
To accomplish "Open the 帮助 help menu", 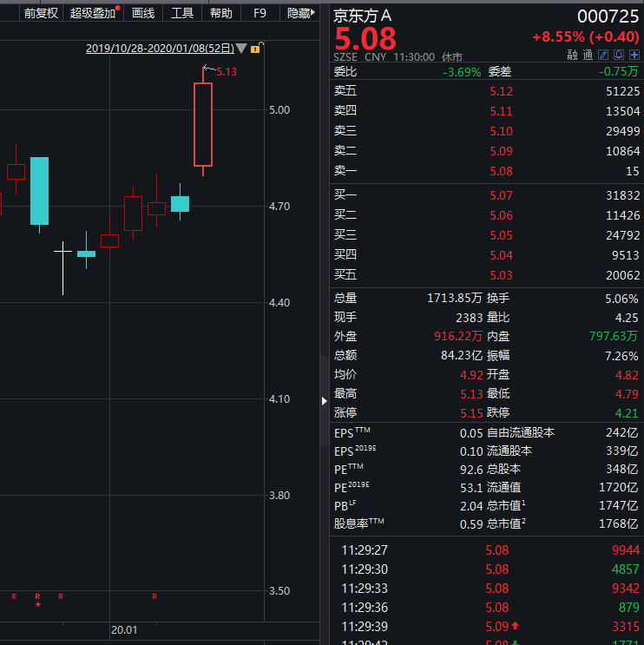I will [220, 13].
